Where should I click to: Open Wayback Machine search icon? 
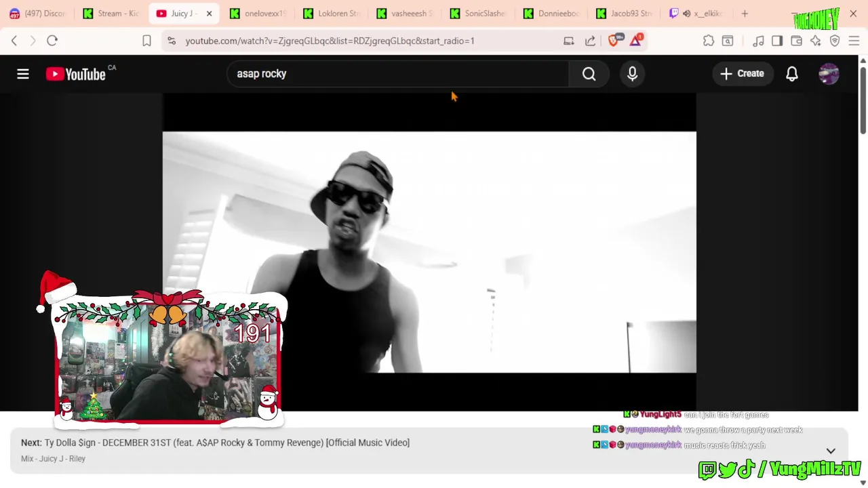coord(728,41)
